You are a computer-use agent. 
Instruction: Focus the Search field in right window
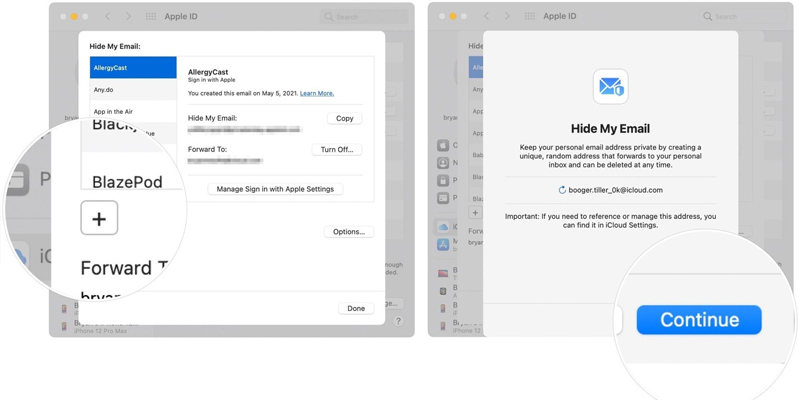click(x=743, y=17)
